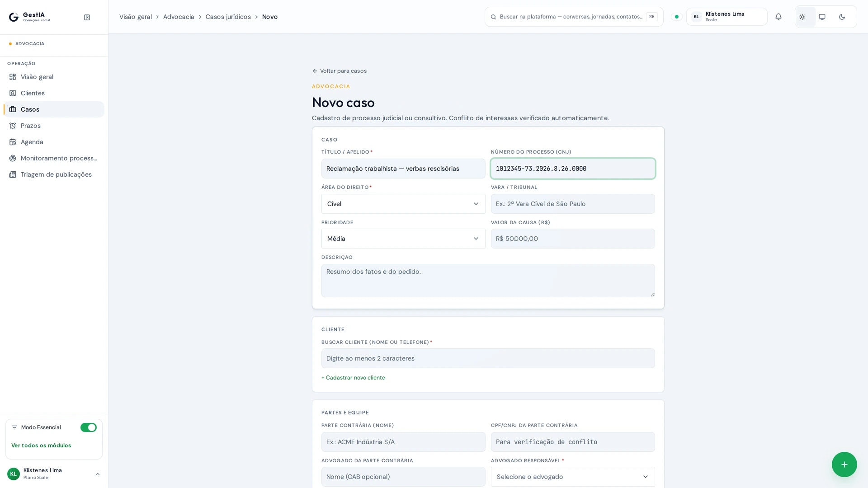Switch to dark theme moon icon
The image size is (868, 488).
842,17
